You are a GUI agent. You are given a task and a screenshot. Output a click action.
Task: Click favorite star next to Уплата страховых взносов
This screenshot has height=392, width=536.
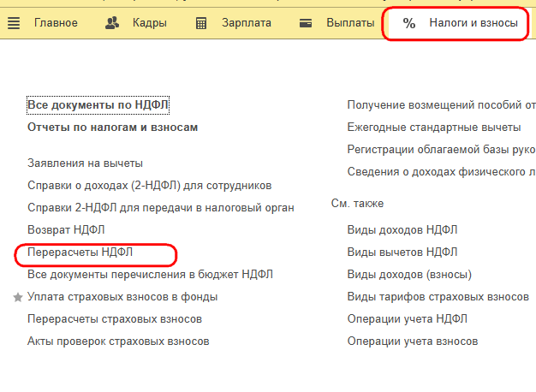(18, 297)
